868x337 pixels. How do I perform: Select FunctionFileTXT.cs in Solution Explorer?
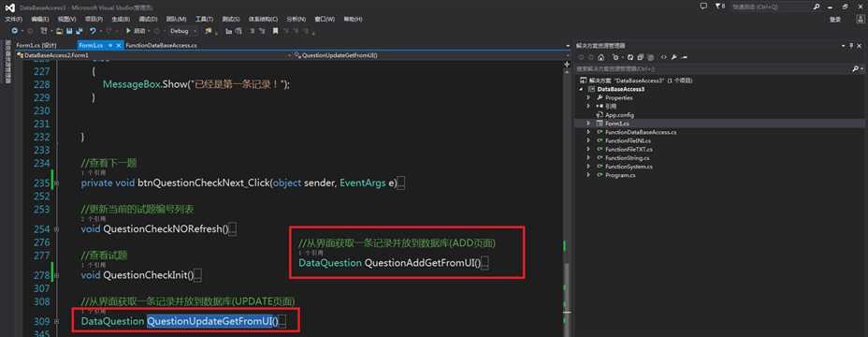coord(628,149)
